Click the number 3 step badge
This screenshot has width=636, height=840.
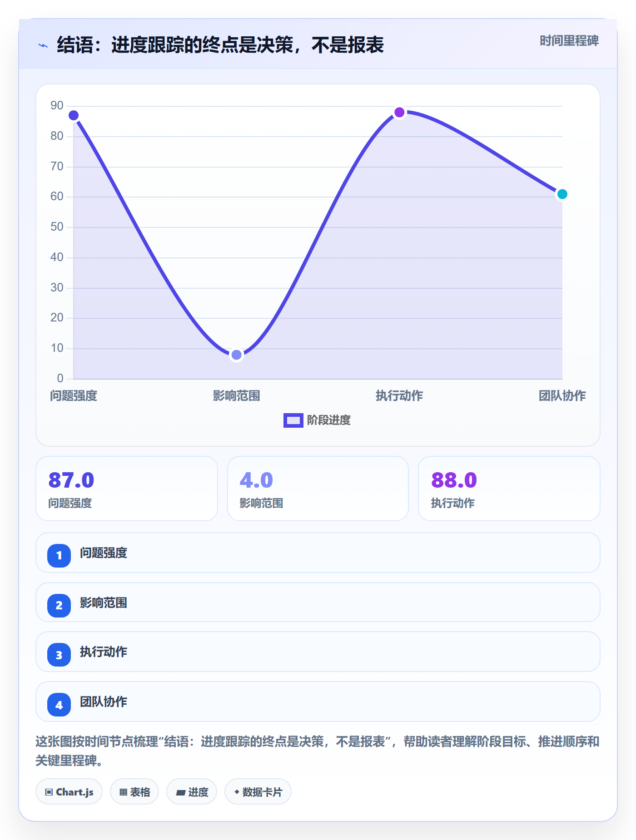59,655
